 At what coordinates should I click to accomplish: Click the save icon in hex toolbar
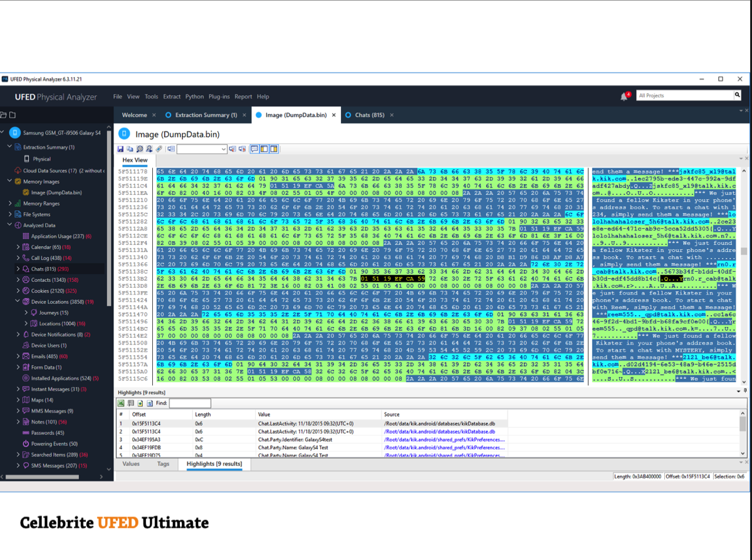(120, 149)
